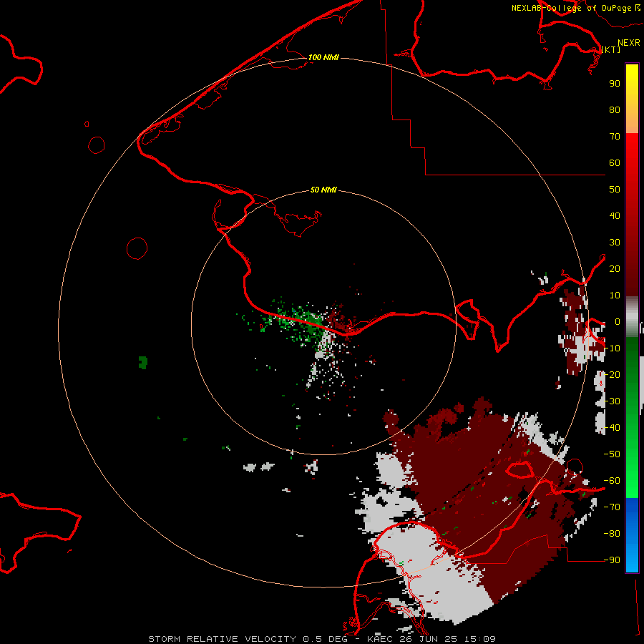This screenshot has width=644, height=644.
Task: Click the -10 scale value
Action: point(612,348)
